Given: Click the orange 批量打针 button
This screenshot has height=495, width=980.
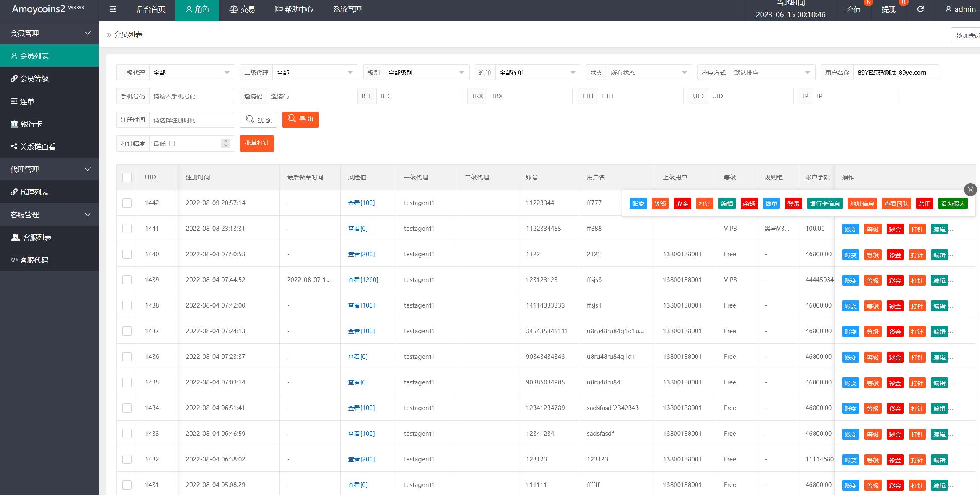Looking at the screenshot, I should coord(257,143).
